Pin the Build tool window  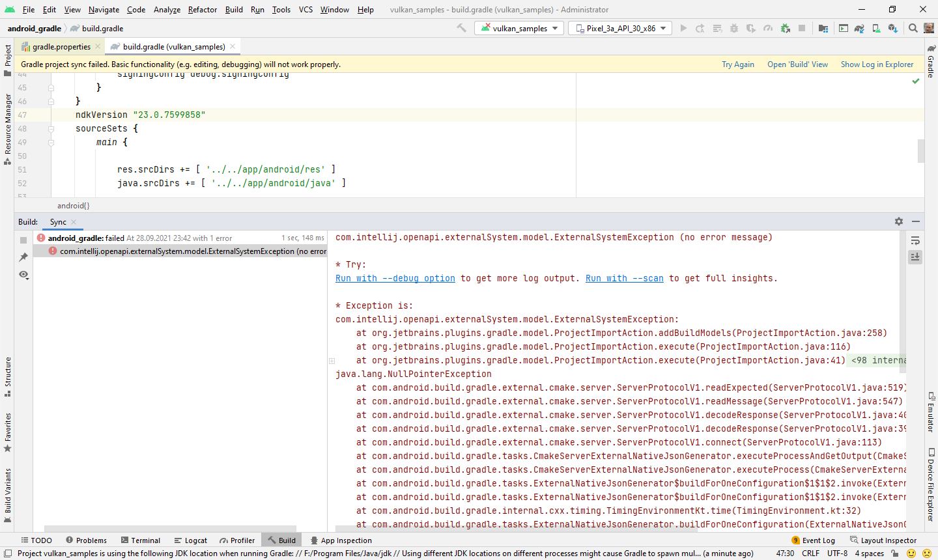point(23,255)
